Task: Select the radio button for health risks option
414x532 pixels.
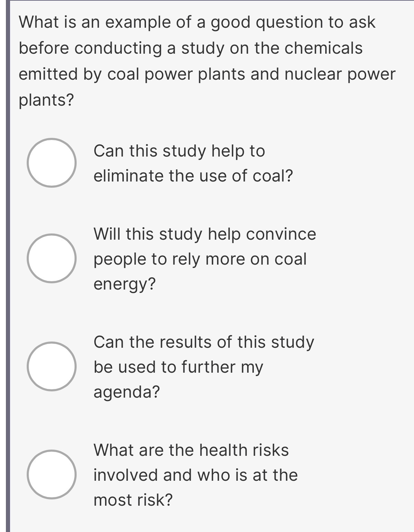Action: coord(52,475)
